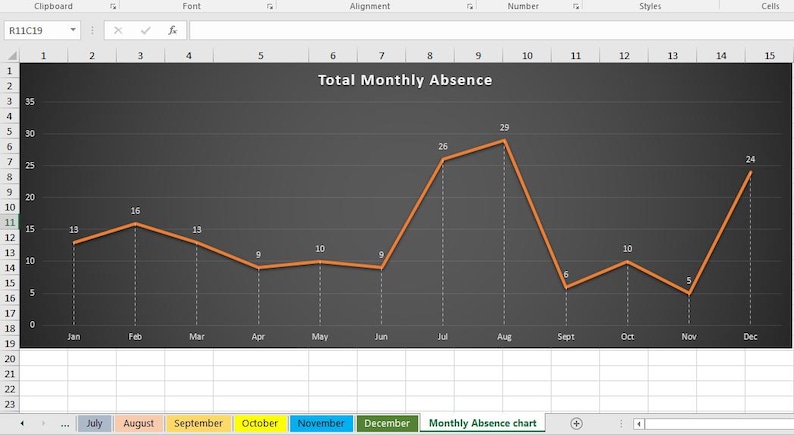Click the Feb data label 16
The width and height of the screenshot is (794, 435).
(x=135, y=211)
